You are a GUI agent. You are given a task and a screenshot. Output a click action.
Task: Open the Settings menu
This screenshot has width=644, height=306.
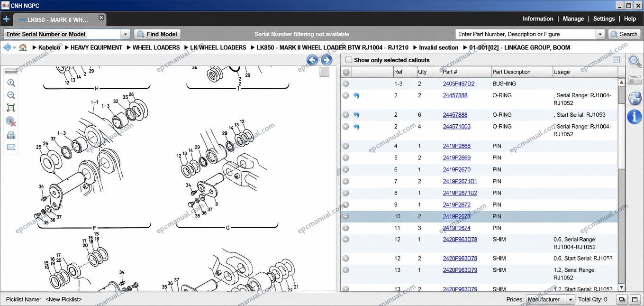coord(604,19)
